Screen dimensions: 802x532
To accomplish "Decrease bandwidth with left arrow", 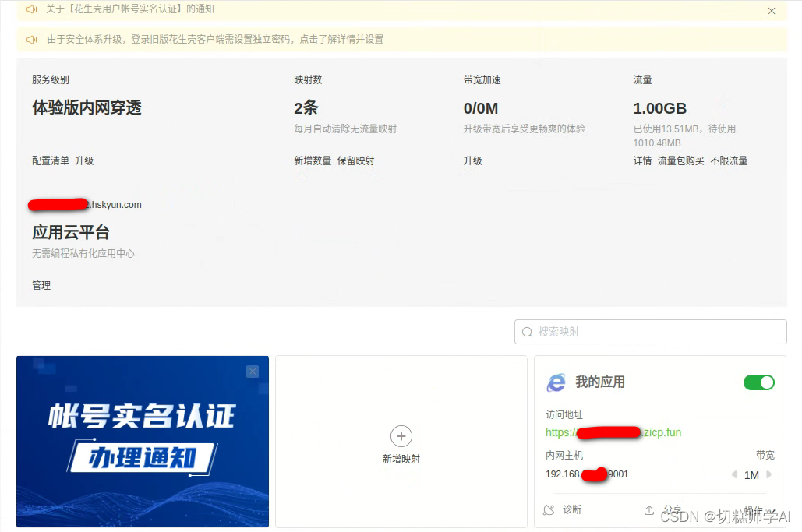I will pyautogui.click(x=734, y=475).
